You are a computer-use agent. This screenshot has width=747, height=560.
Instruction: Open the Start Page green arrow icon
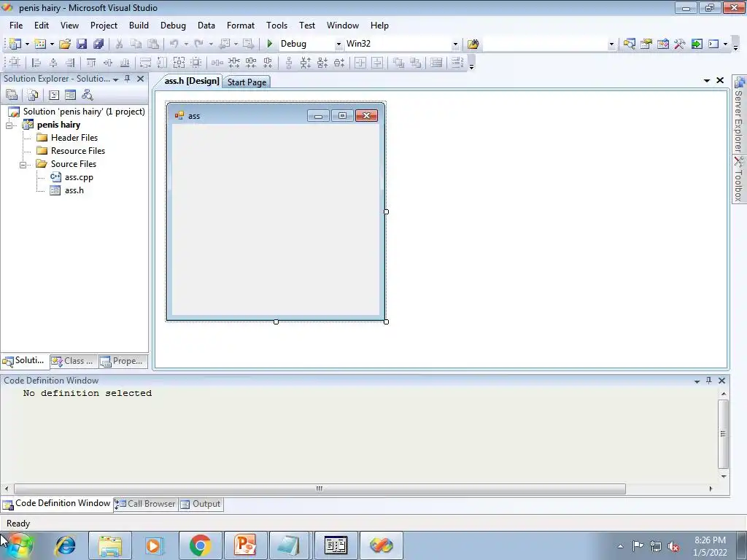point(697,44)
